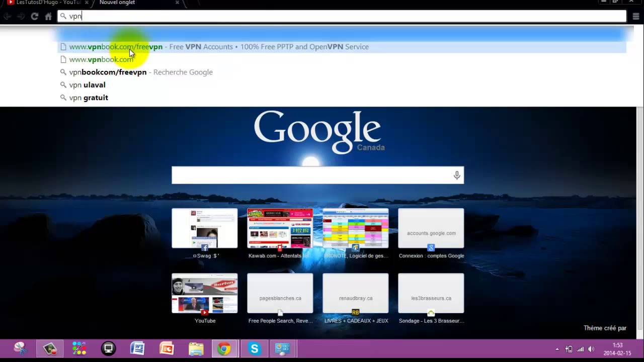This screenshot has width=644, height=362.
Task: Go to the Chrome home page icon
Action: coord(48,17)
